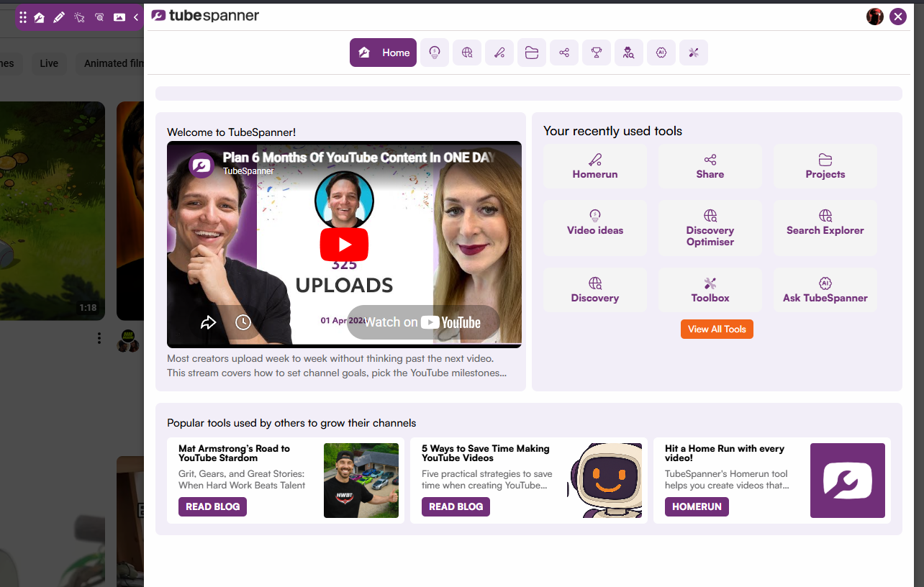924x587 pixels.
Task: Open the Video ideas tool tile
Action: [x=595, y=228]
